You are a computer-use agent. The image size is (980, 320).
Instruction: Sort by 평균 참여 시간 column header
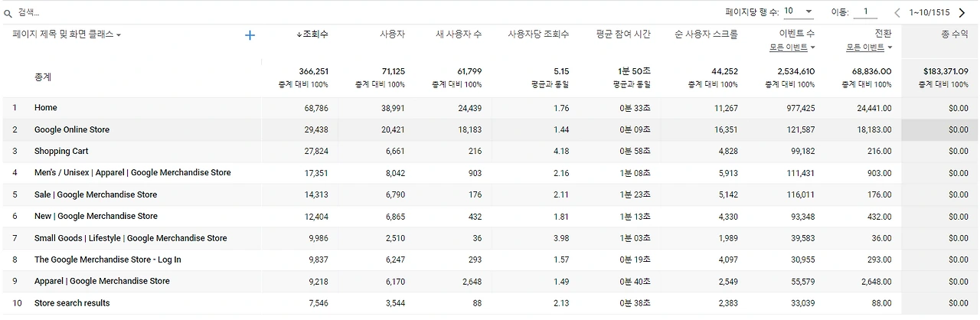[x=624, y=34]
